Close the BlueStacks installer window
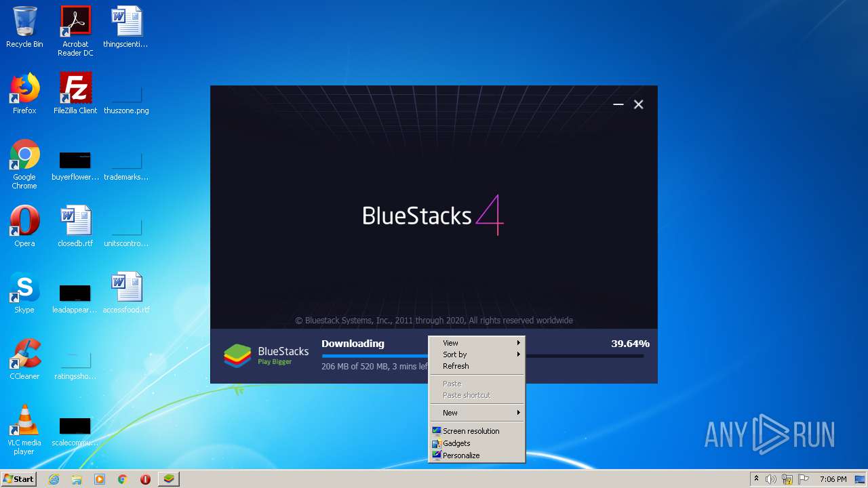This screenshot has width=868, height=488. tap(638, 104)
